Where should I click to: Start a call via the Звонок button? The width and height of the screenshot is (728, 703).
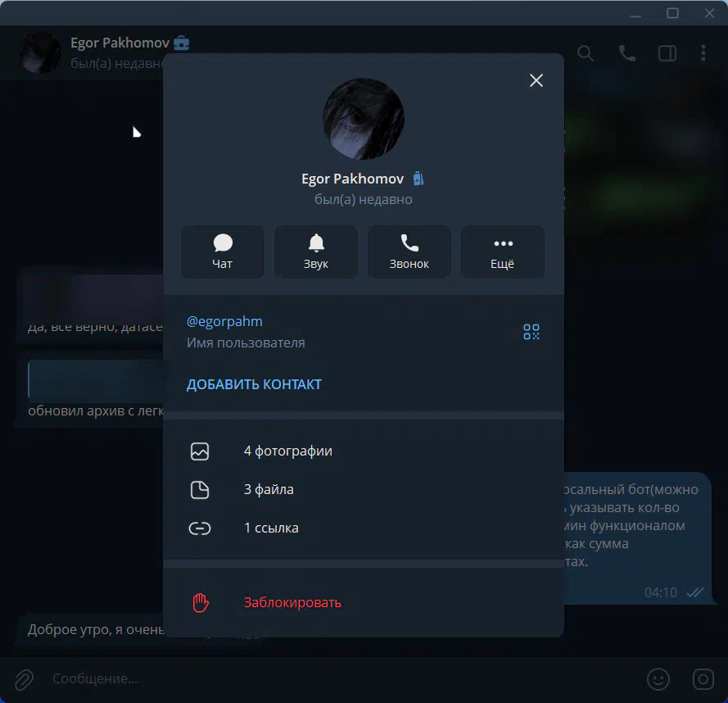click(x=409, y=252)
